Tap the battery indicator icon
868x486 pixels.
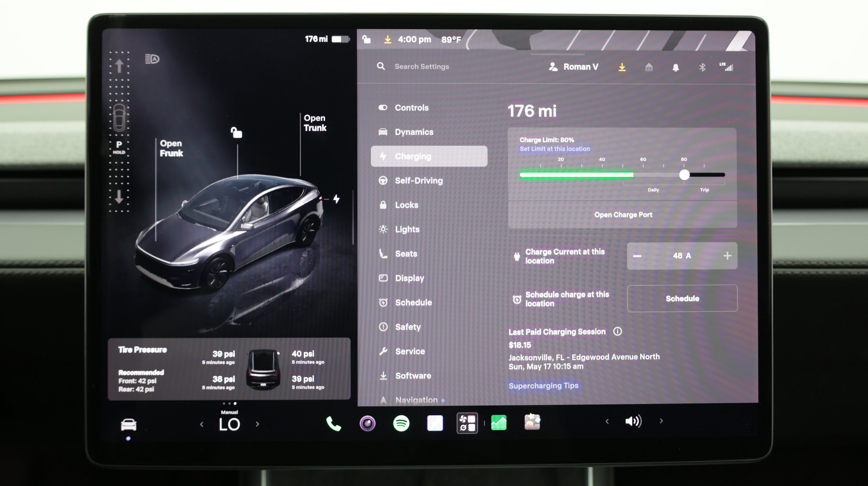pyautogui.click(x=340, y=39)
